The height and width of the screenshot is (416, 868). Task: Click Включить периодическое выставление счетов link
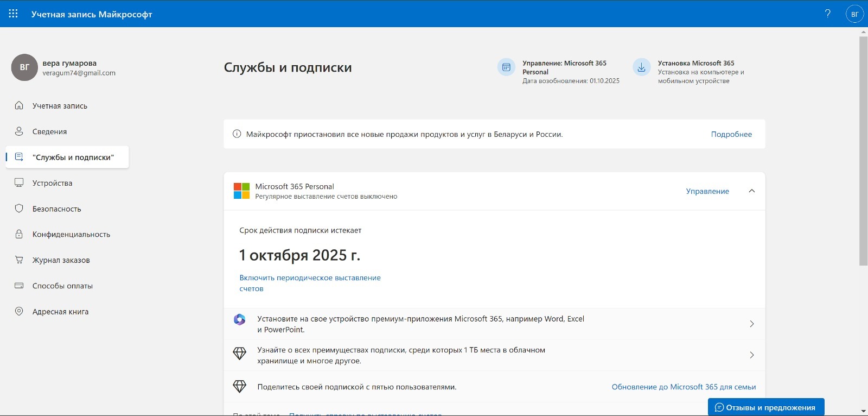(310, 283)
